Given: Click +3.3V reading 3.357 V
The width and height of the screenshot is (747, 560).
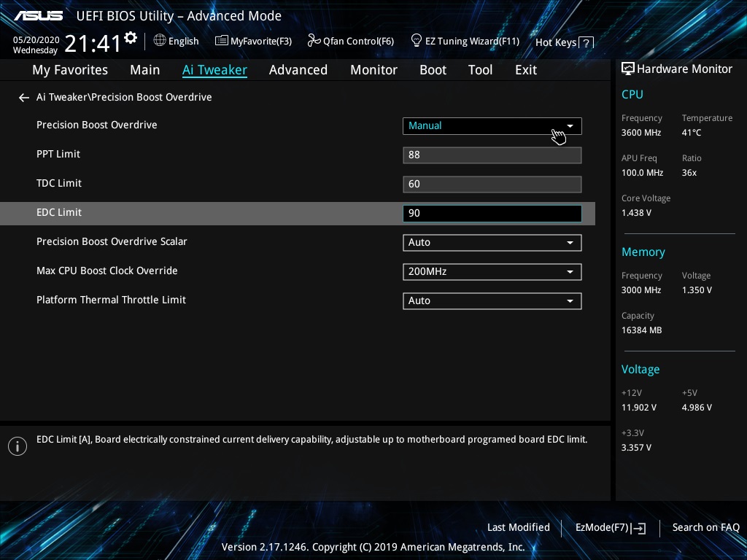Looking at the screenshot, I should (x=636, y=448).
